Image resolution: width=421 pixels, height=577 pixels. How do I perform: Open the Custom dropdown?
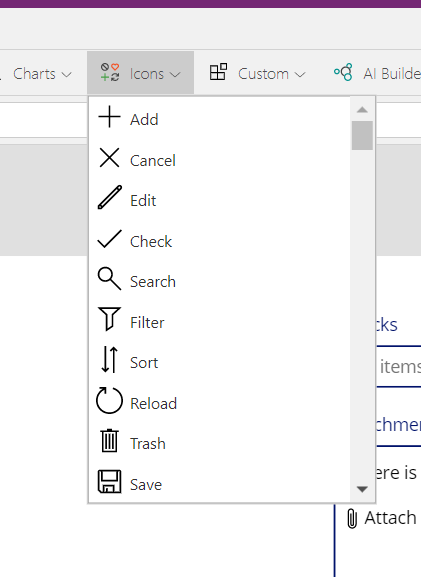pos(257,73)
